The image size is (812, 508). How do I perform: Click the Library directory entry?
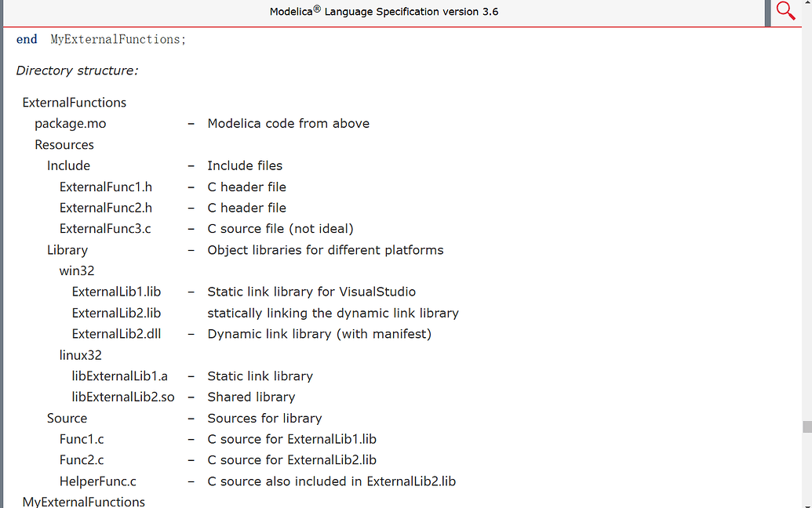click(67, 250)
